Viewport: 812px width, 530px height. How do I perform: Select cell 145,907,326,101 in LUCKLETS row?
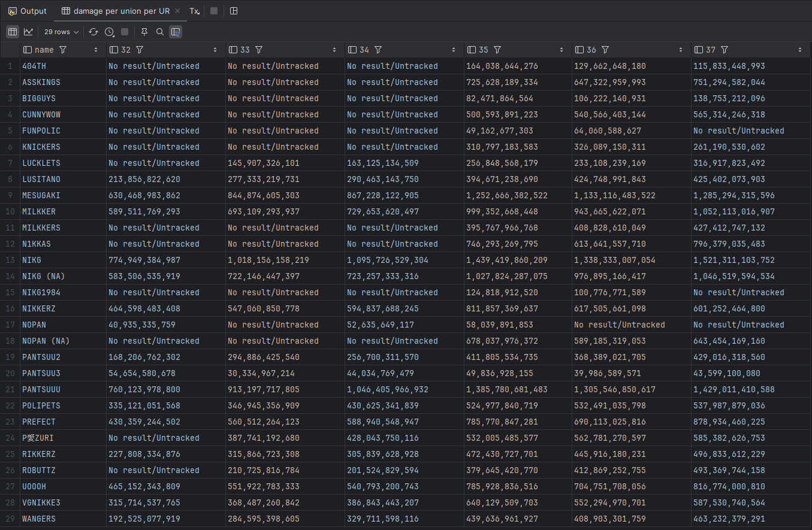point(285,163)
